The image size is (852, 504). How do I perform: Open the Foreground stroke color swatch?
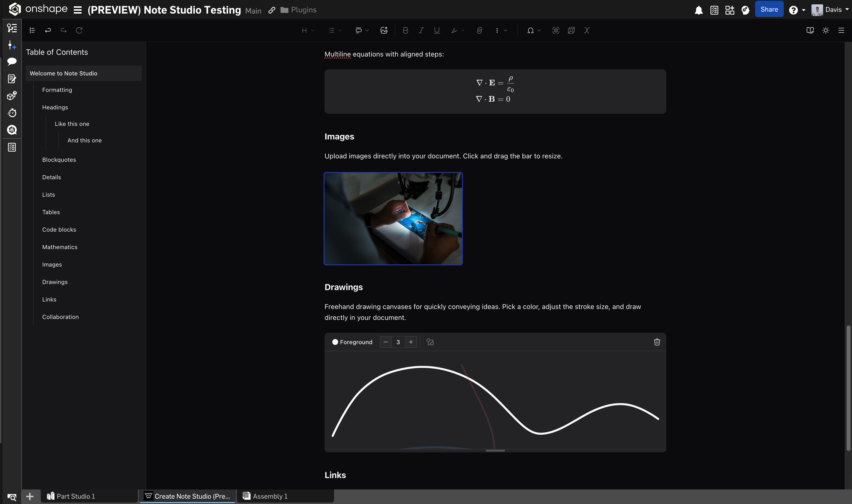click(335, 342)
